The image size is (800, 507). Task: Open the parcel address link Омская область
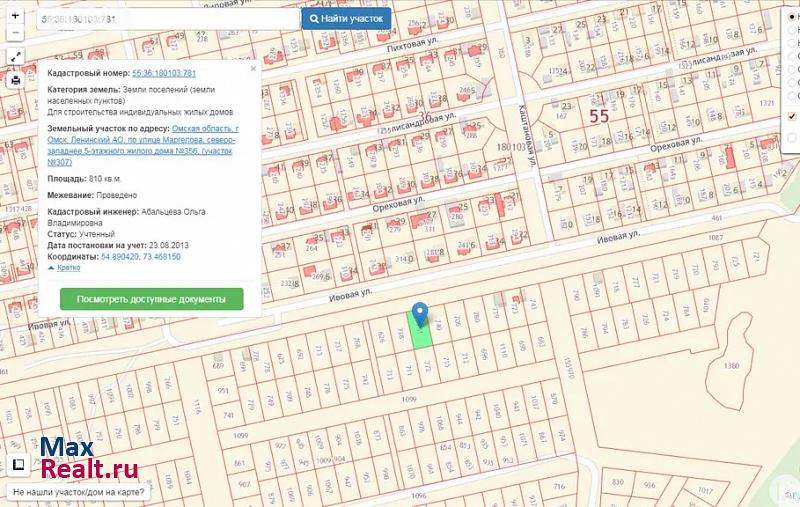click(204, 129)
